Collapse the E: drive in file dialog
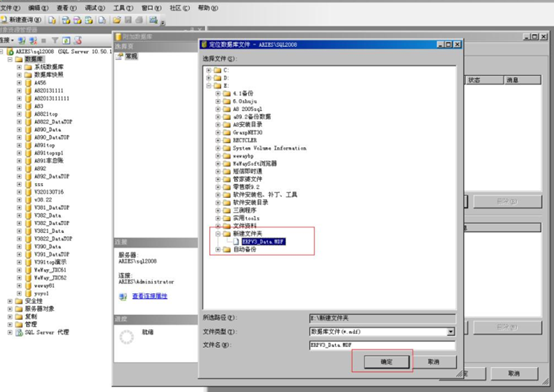The width and height of the screenshot is (554, 392). tap(209, 86)
